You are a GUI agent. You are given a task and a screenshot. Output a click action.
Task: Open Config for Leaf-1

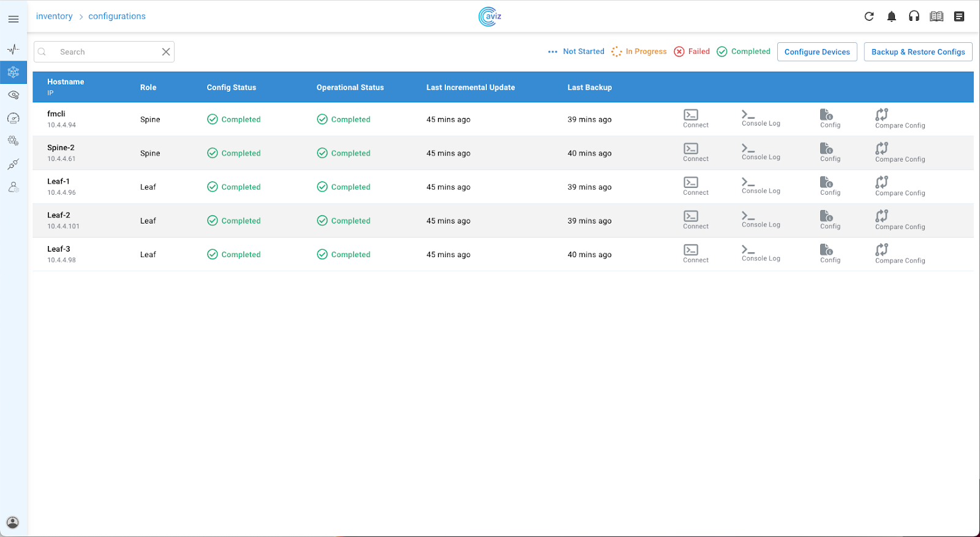(830, 186)
